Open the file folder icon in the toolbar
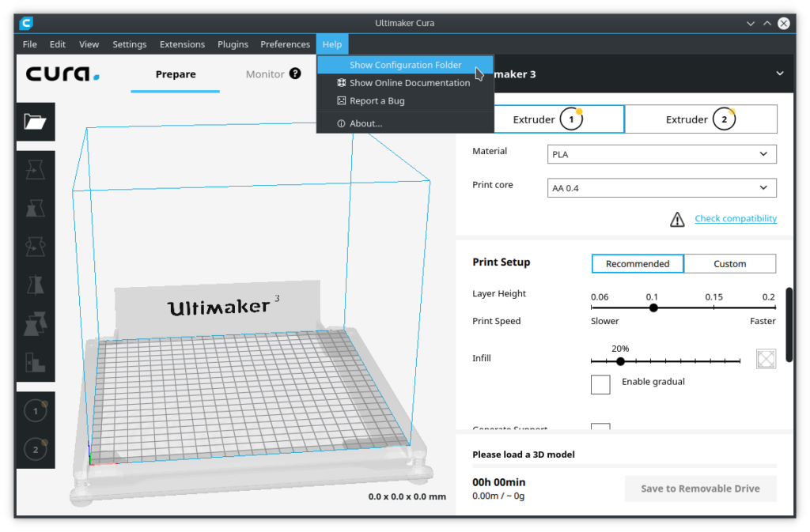 35,122
